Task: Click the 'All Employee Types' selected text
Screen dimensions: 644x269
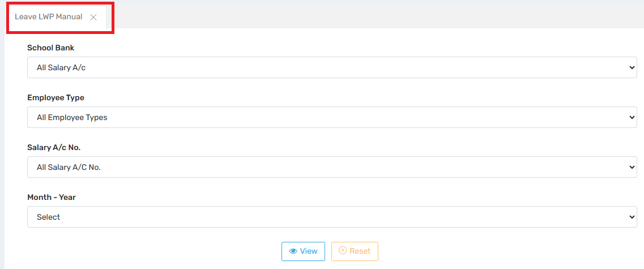Action: [x=72, y=118]
